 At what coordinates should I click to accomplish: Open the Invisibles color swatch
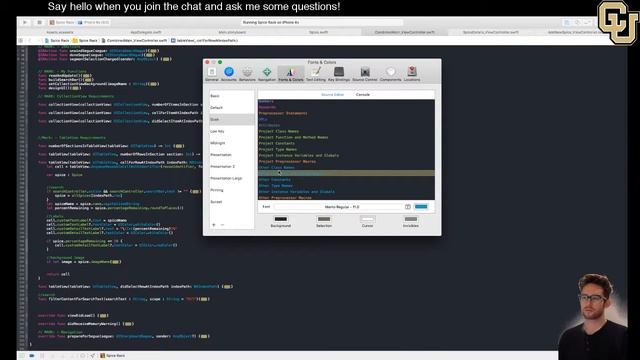click(411, 219)
